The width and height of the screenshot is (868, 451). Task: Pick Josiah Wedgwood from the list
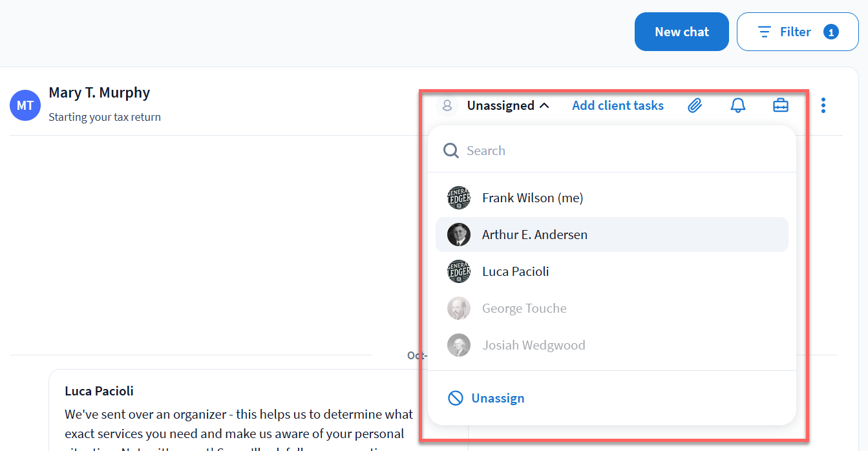tap(533, 345)
